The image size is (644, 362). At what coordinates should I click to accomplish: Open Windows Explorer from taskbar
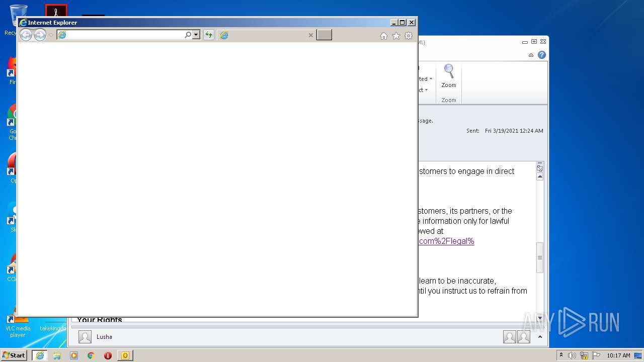(57, 355)
